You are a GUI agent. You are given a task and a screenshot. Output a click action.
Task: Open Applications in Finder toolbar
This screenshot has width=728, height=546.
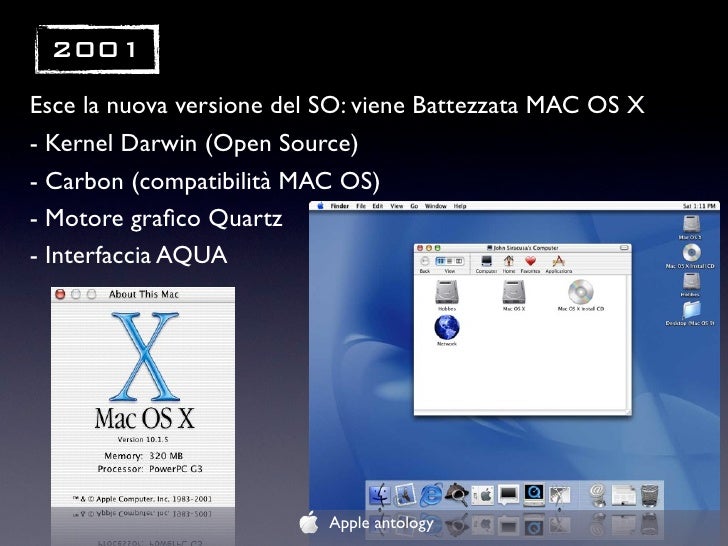[x=559, y=264]
